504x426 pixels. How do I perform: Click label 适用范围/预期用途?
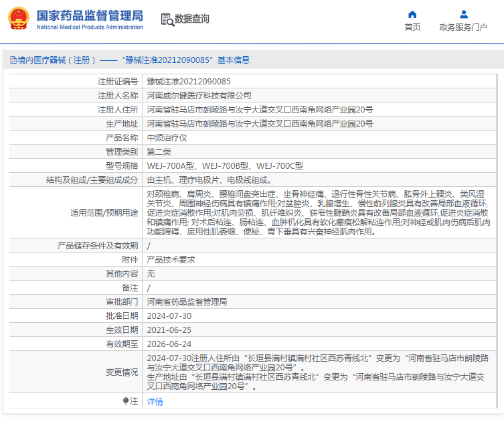[x=104, y=213]
